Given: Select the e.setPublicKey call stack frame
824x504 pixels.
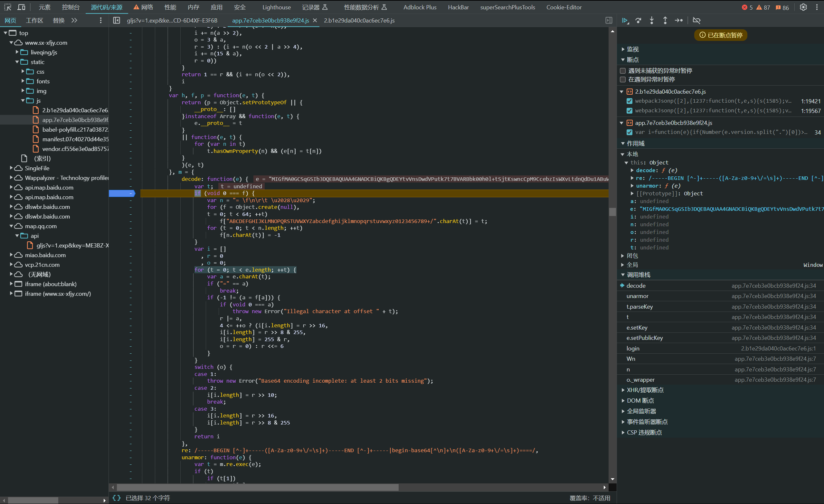Looking at the screenshot, I should (x=721, y=338).
